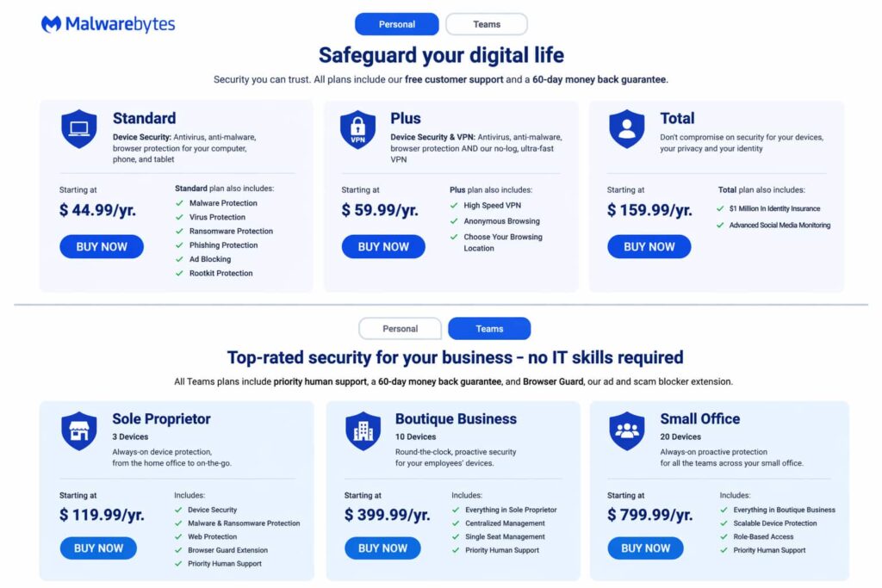882x588 pixels.
Task: Select the Personal tab in the lower toggle
Action: click(400, 328)
